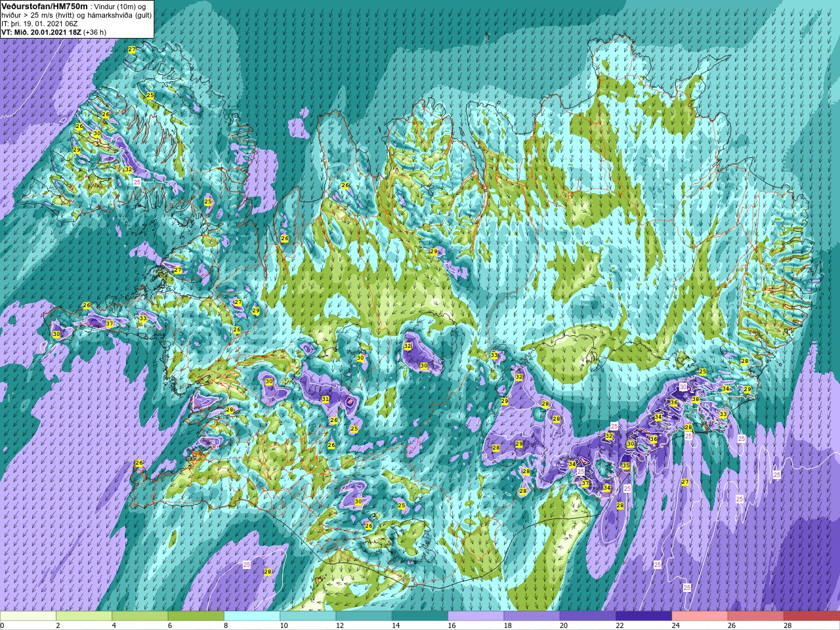Select the pale cyan 8–10 m/s swatch
840x630 pixels.
(252, 616)
